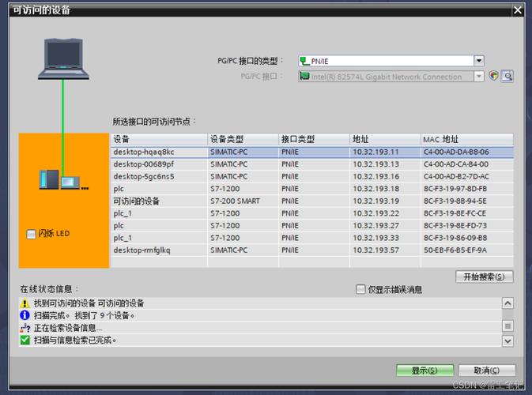The height and width of the screenshot is (395, 532).
Task: Click the 显示(S) button
Action: click(x=424, y=371)
